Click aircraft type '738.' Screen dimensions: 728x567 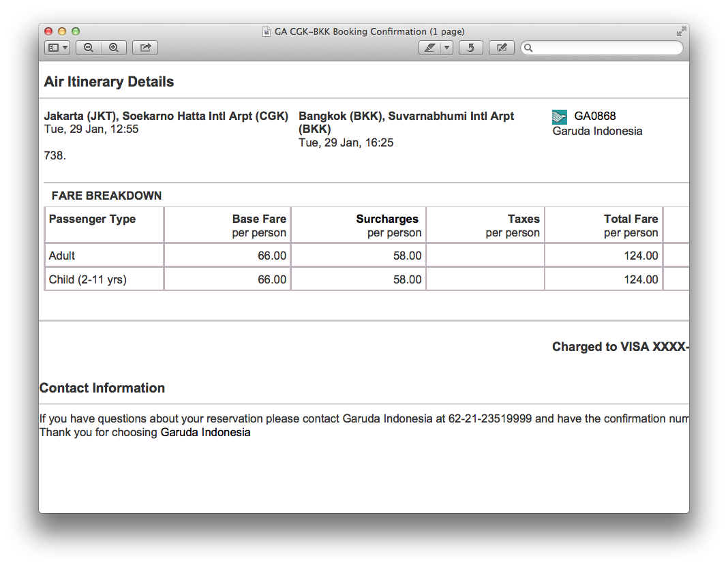pyautogui.click(x=55, y=155)
